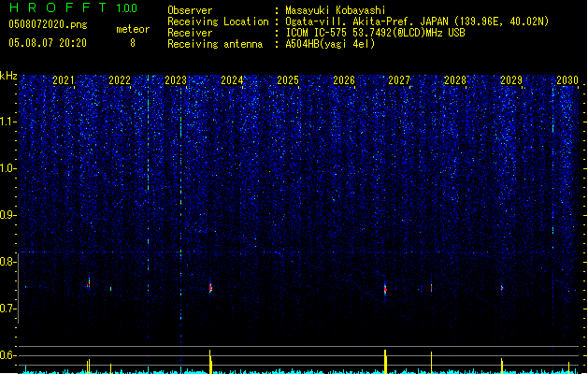The image size is (588, 374).
Task: Click the 0.8 kHz axis label
Action: tap(7, 262)
